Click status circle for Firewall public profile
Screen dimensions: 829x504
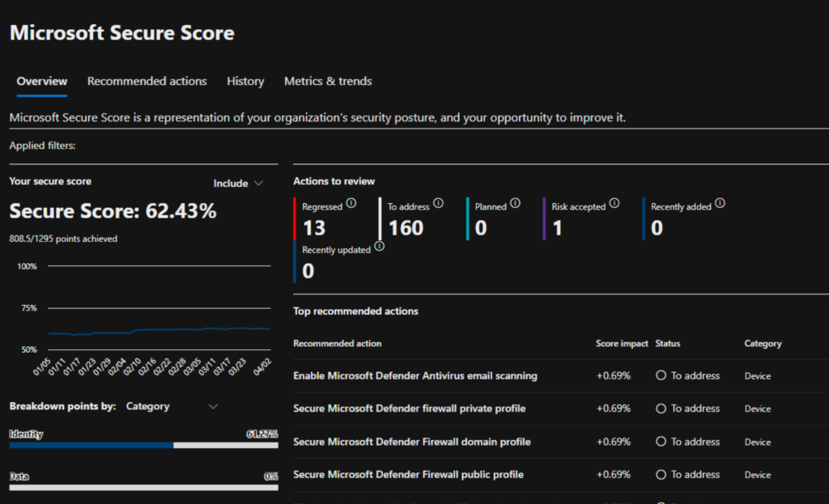click(661, 474)
